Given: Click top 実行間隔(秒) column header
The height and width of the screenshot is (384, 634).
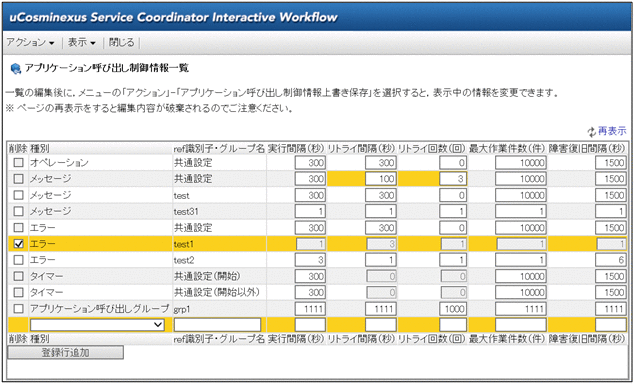Looking at the screenshot, I should [x=297, y=148].
